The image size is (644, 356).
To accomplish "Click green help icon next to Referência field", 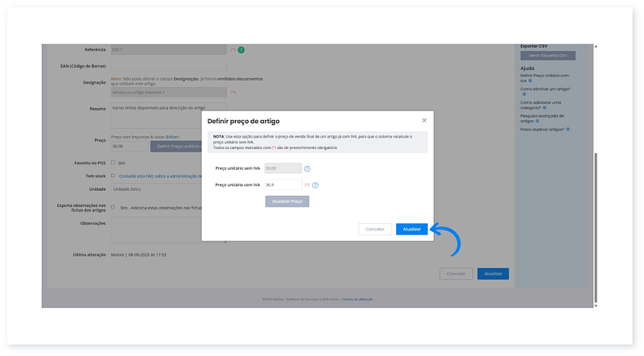I will pyautogui.click(x=241, y=50).
